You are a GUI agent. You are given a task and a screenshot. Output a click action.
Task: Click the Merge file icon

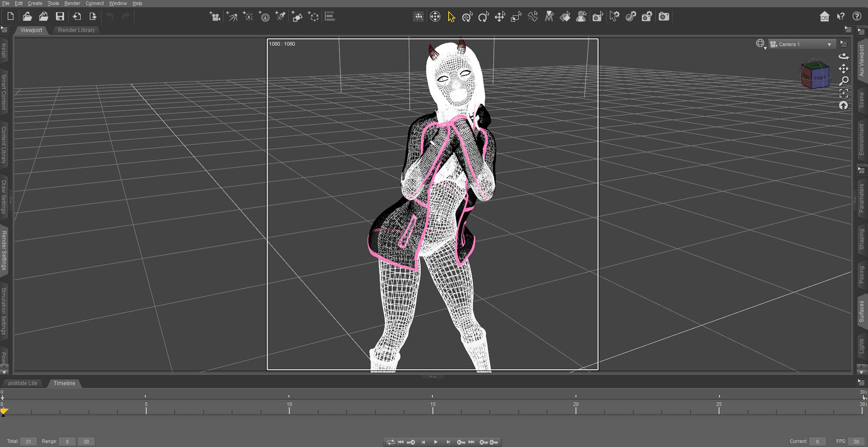[43, 17]
